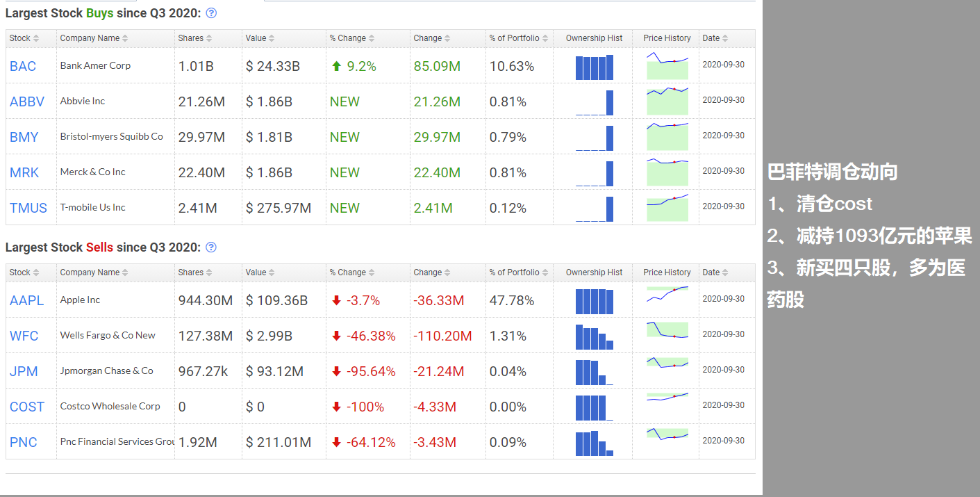The width and height of the screenshot is (980, 497).
Task: Open help icon beside Largest Stock Sells
Action: point(211,247)
